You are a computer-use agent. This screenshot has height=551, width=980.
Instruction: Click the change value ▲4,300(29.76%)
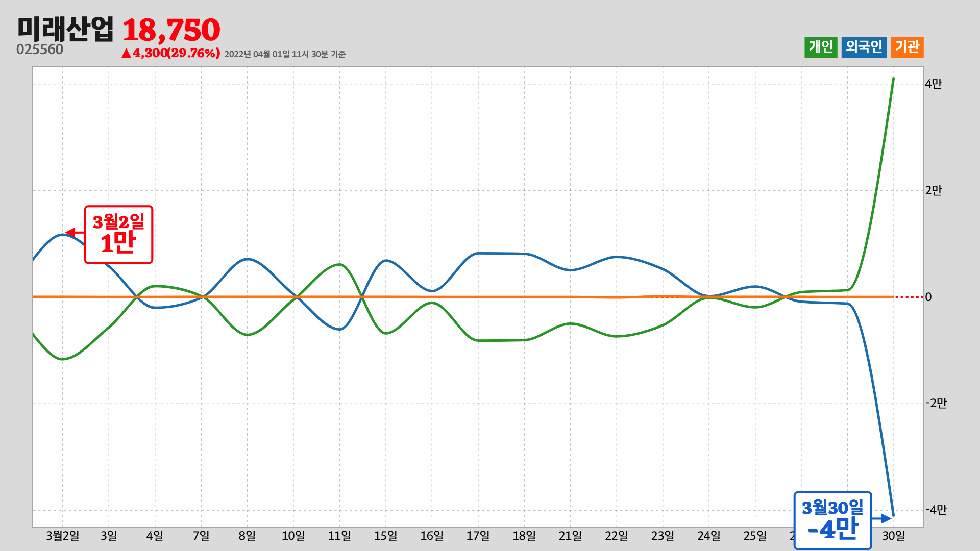pos(170,53)
